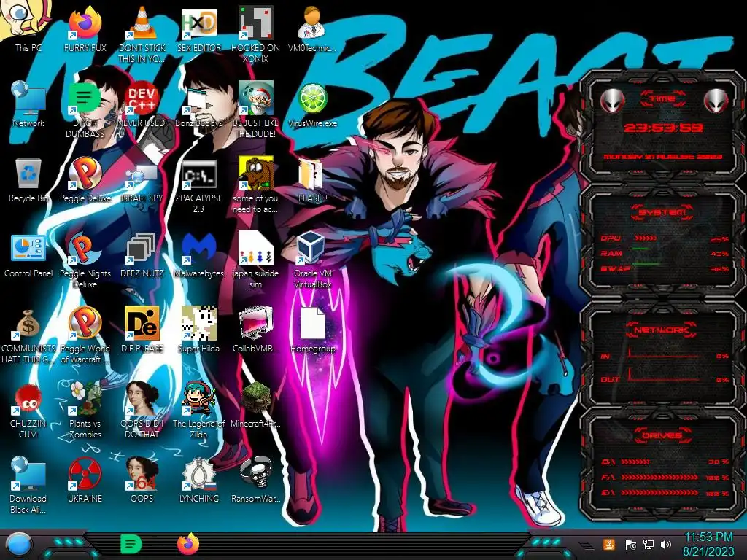The image size is (747, 560).
Task: Click the right alien head on the widget
Action: [716, 101]
